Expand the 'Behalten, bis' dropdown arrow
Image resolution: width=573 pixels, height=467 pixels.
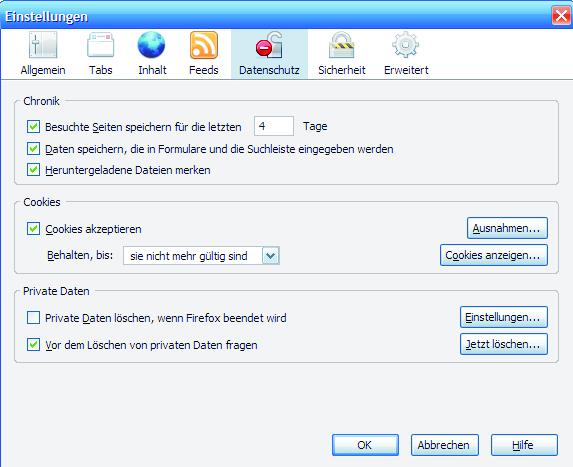tap(271, 256)
